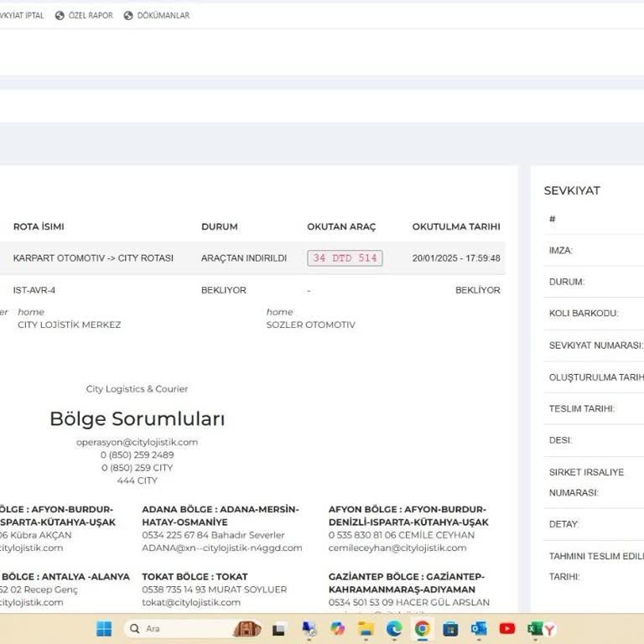Select the KARPART OTOMOTIV -> CITY ROTASI cell
The image size is (644, 644).
click(93, 258)
